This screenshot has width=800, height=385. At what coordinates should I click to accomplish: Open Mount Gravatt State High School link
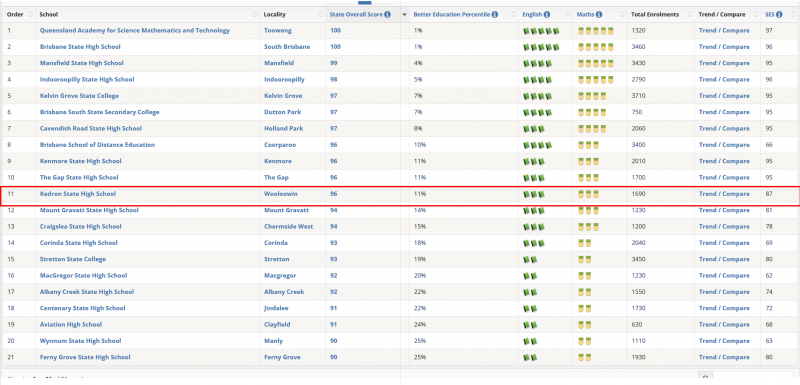click(x=89, y=210)
